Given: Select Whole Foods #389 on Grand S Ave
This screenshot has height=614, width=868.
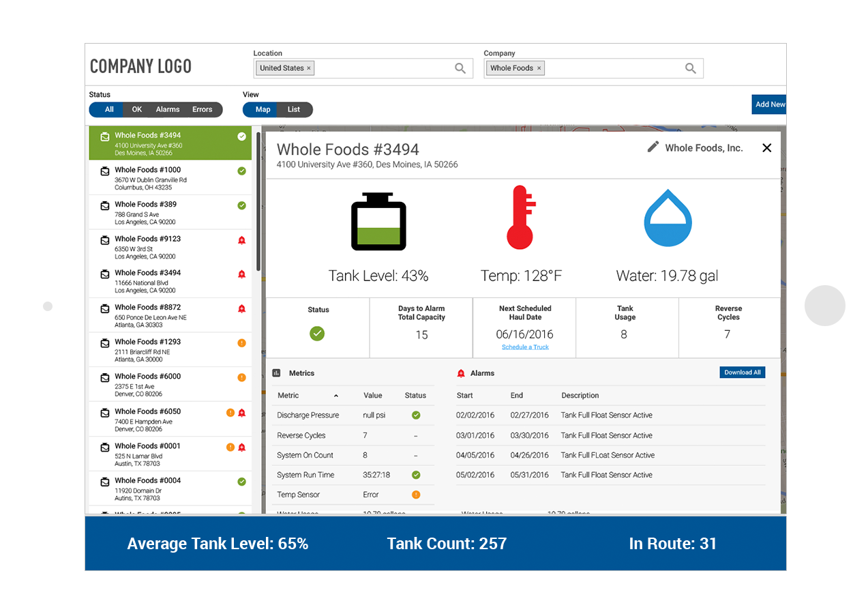Looking at the screenshot, I should pyautogui.click(x=170, y=213).
